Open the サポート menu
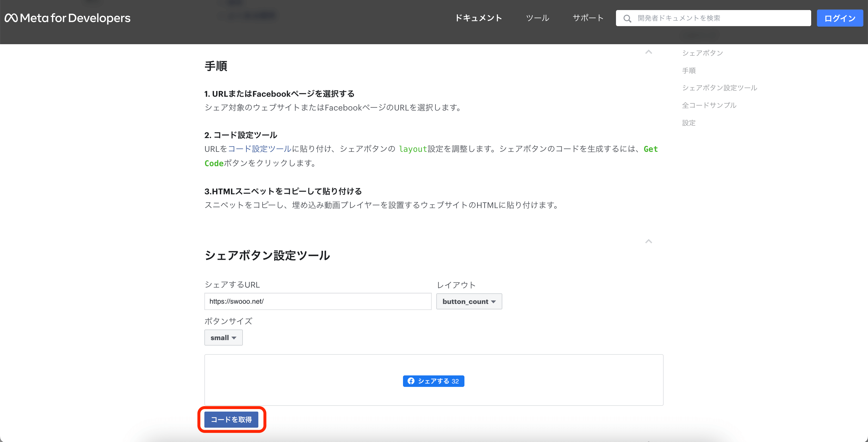Viewport: 868px width, 442px height. [588, 18]
